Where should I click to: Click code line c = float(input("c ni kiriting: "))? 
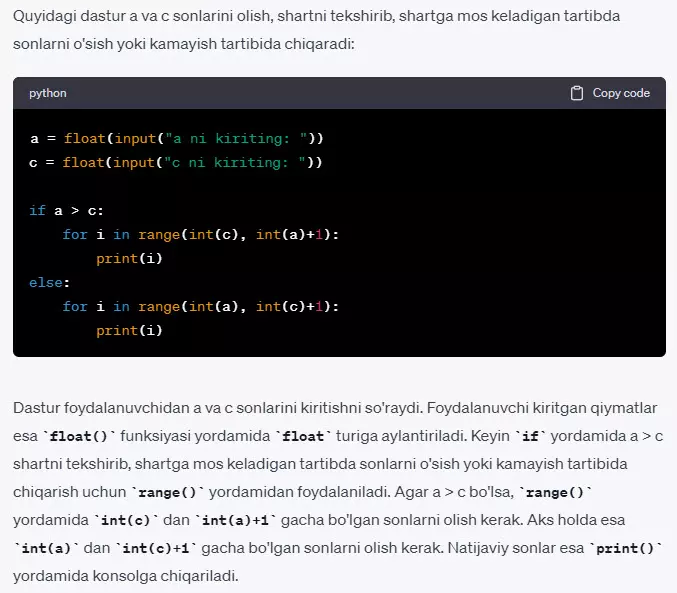pos(176,163)
